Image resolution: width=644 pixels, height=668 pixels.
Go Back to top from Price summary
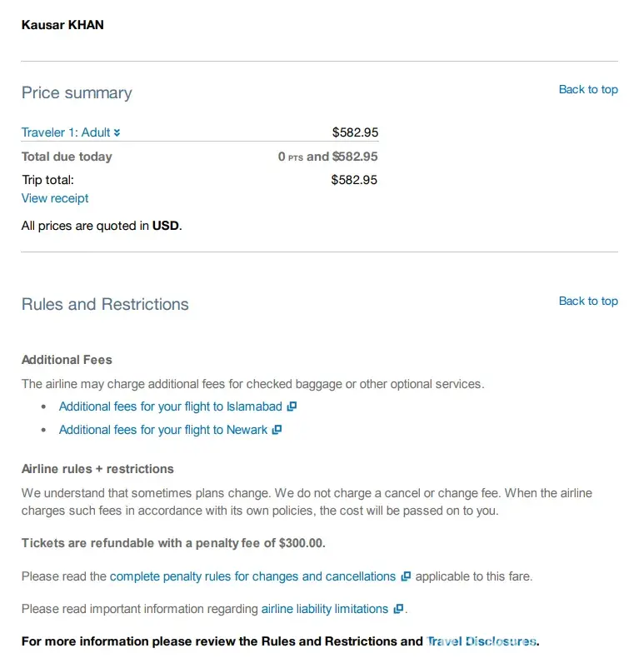(x=588, y=89)
